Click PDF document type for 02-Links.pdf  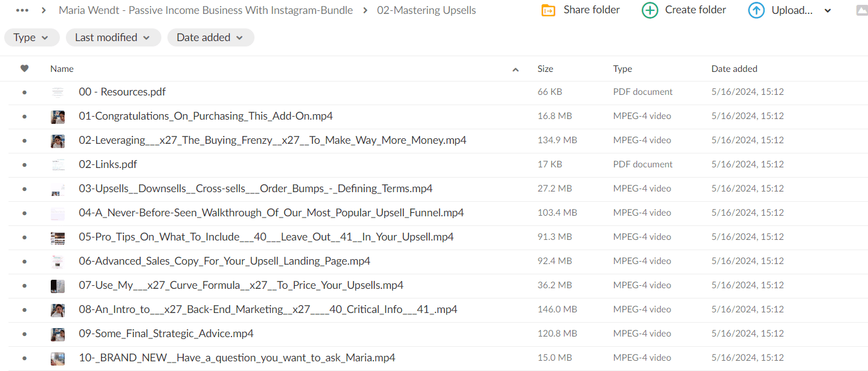[643, 164]
